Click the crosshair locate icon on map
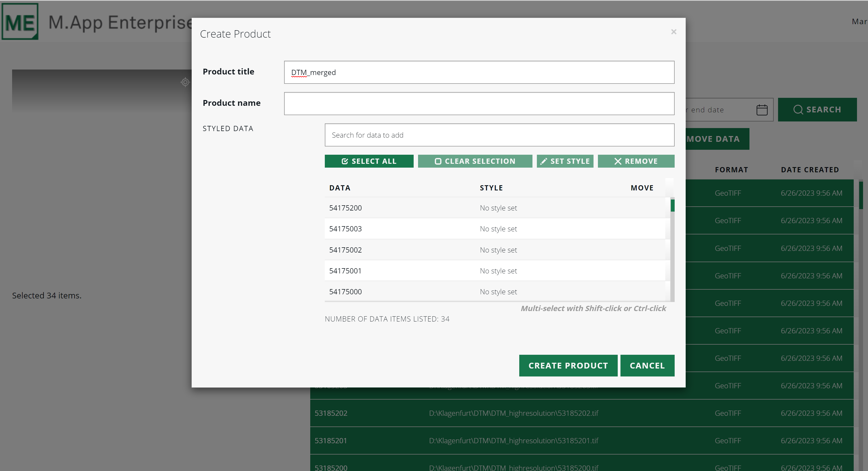The width and height of the screenshot is (868, 471). click(185, 82)
